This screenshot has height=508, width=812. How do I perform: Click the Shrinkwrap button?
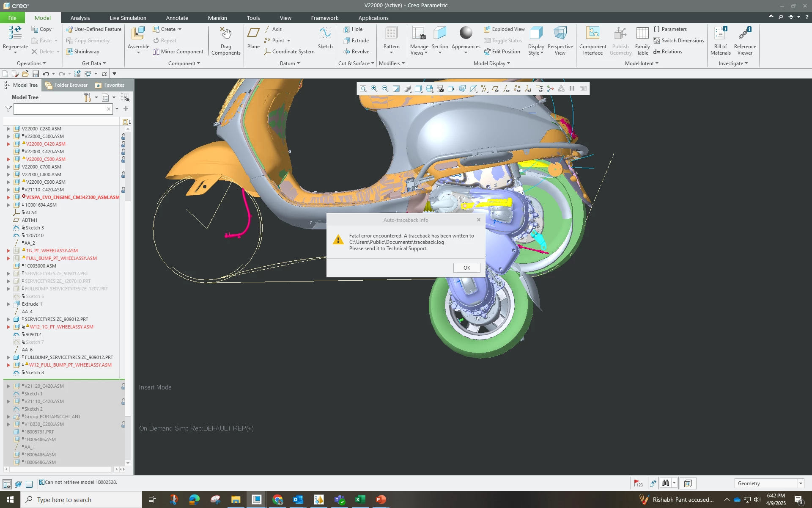[x=83, y=52]
